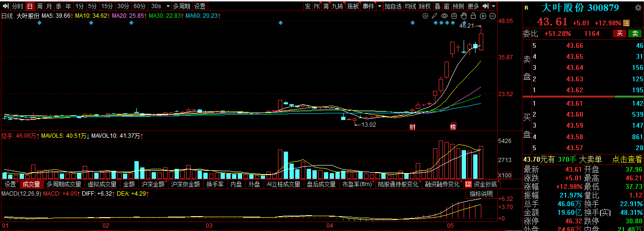The width and height of the screenshot is (644, 231).
Task: Select the 虚拟成交量 indicator tab
Action: point(102,184)
